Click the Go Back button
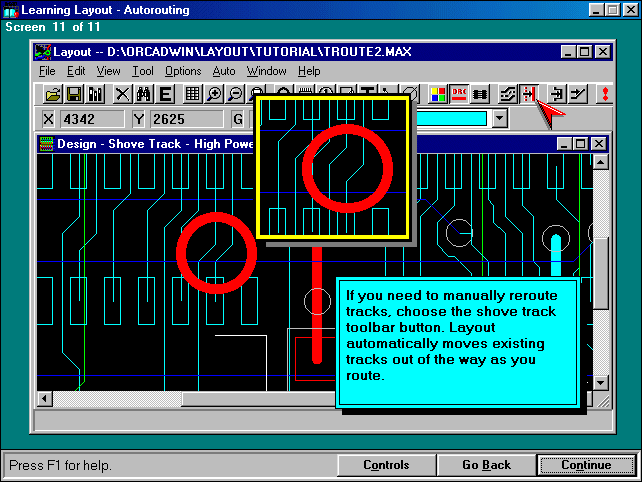The width and height of the screenshot is (642, 482). coord(486,465)
